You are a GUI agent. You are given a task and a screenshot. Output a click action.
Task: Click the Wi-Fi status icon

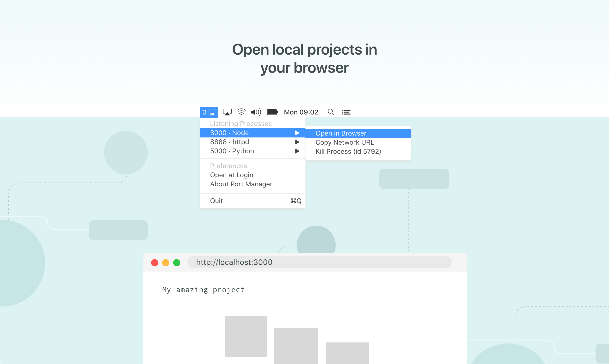241,112
